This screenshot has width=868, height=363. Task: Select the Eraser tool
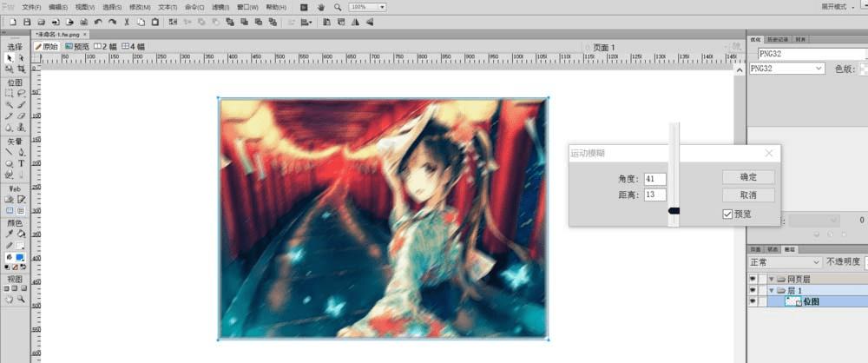click(x=21, y=115)
